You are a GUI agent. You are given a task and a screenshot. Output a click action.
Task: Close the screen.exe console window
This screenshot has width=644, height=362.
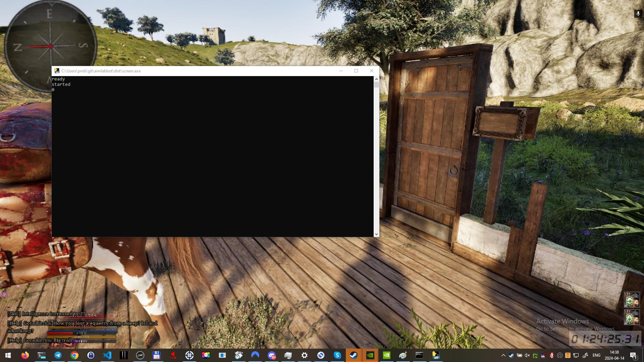pos(371,71)
